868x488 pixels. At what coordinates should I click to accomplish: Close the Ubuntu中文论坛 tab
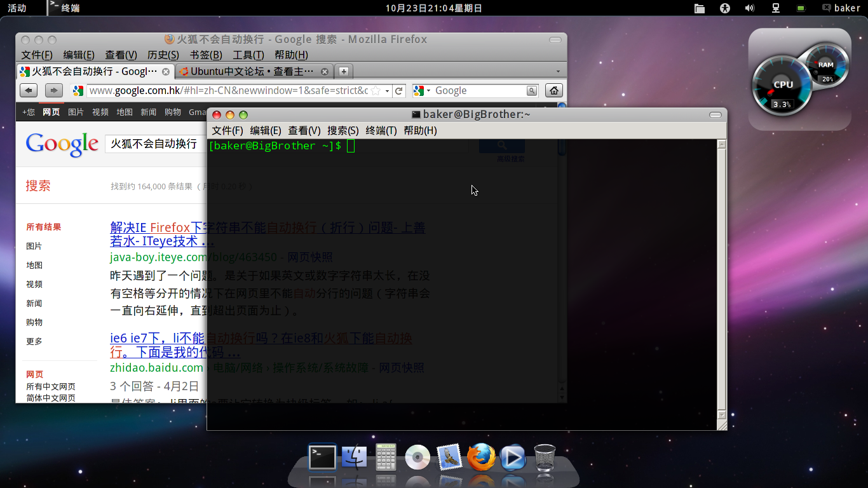tap(325, 72)
